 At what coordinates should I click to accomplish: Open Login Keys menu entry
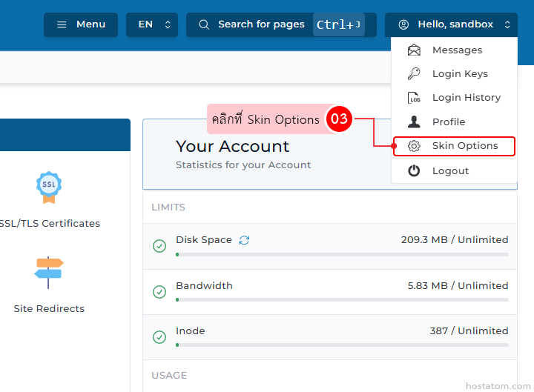click(454, 74)
